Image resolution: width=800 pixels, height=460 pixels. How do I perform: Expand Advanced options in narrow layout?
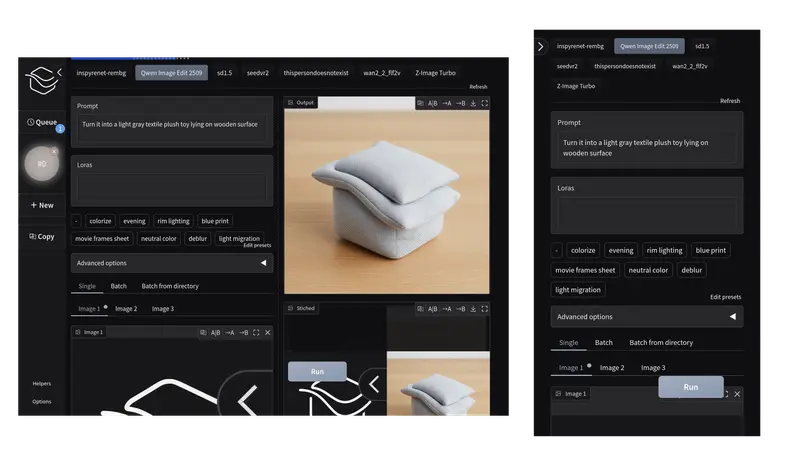coord(647,317)
